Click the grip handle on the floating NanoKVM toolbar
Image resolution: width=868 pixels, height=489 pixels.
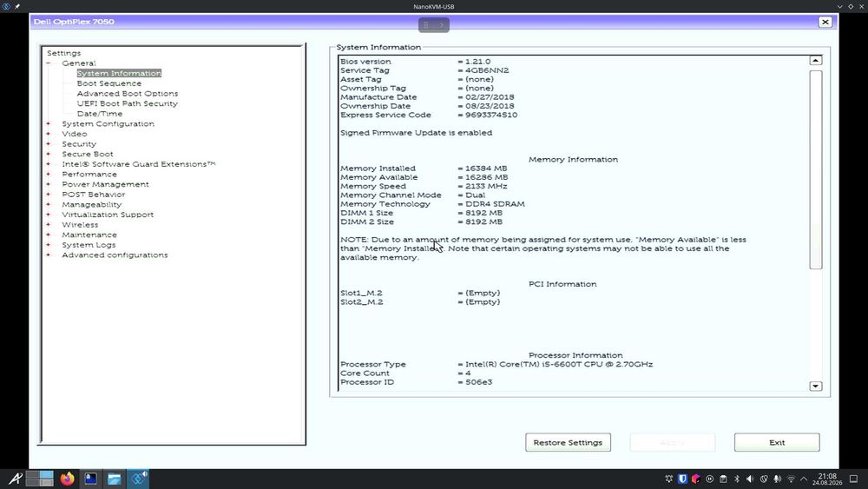pyautogui.click(x=425, y=25)
